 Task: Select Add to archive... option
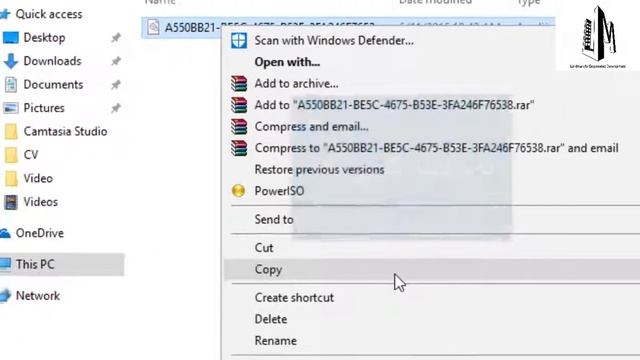pyautogui.click(x=296, y=84)
